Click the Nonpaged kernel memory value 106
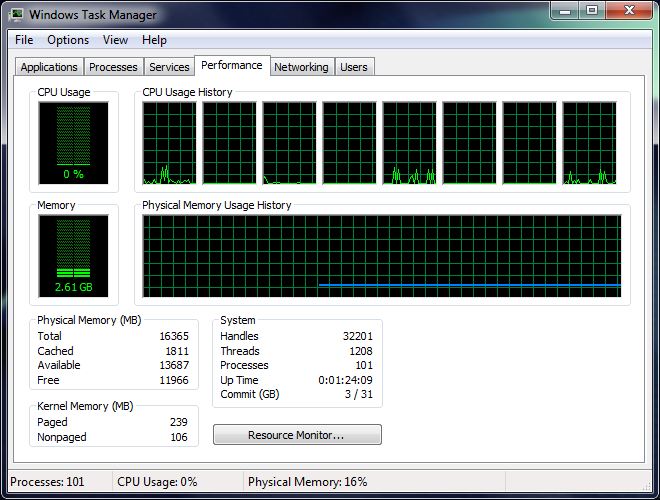The width and height of the screenshot is (660, 500). click(x=178, y=437)
